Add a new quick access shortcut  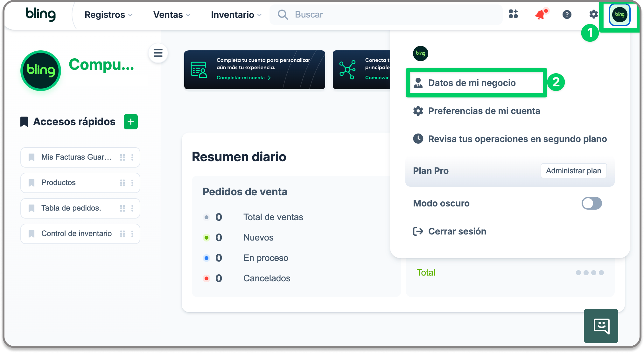coord(130,122)
